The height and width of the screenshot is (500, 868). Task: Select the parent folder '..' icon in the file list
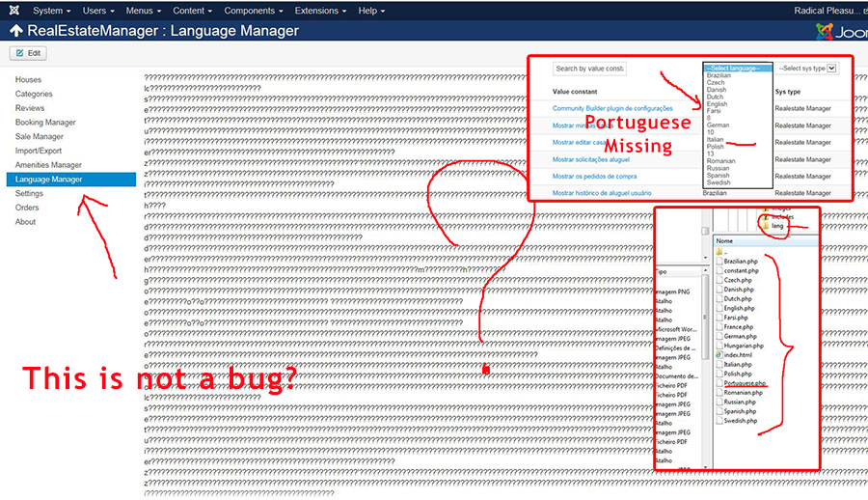719,252
